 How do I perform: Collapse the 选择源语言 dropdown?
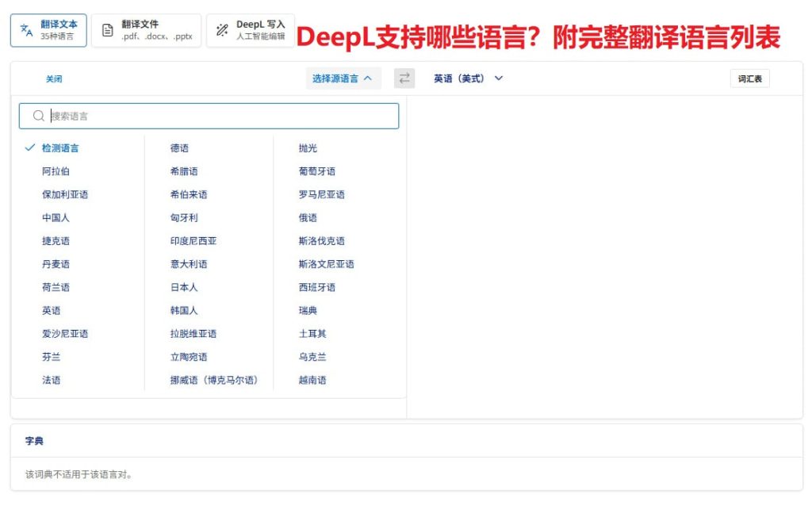343,79
